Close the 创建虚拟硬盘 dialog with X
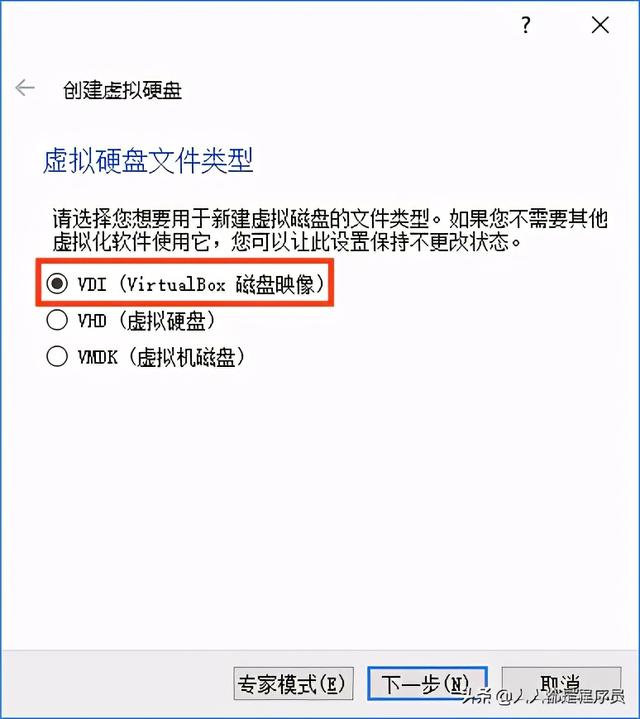This screenshot has width=640, height=719. pos(600,25)
